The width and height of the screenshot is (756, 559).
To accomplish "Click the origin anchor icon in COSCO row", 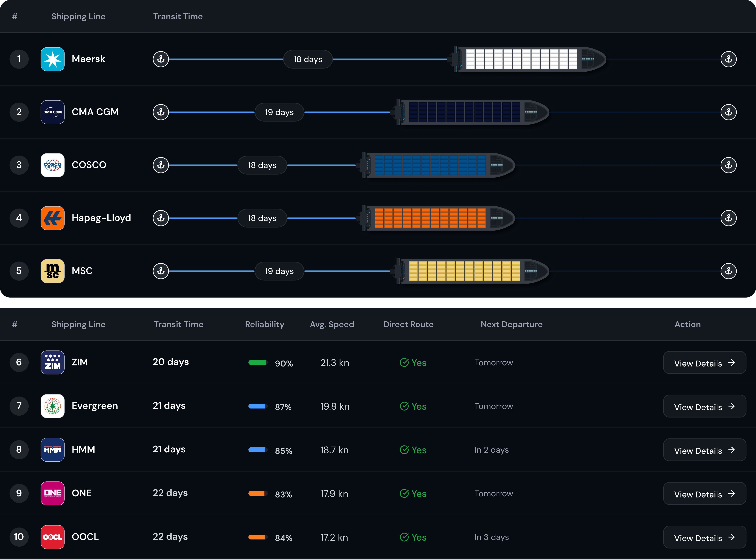I will (161, 165).
